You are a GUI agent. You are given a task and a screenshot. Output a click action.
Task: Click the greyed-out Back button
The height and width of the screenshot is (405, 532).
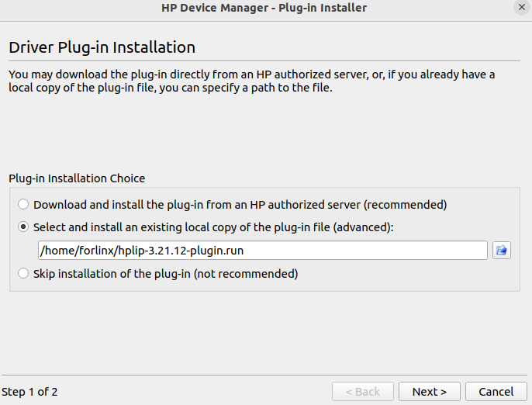pyautogui.click(x=362, y=392)
